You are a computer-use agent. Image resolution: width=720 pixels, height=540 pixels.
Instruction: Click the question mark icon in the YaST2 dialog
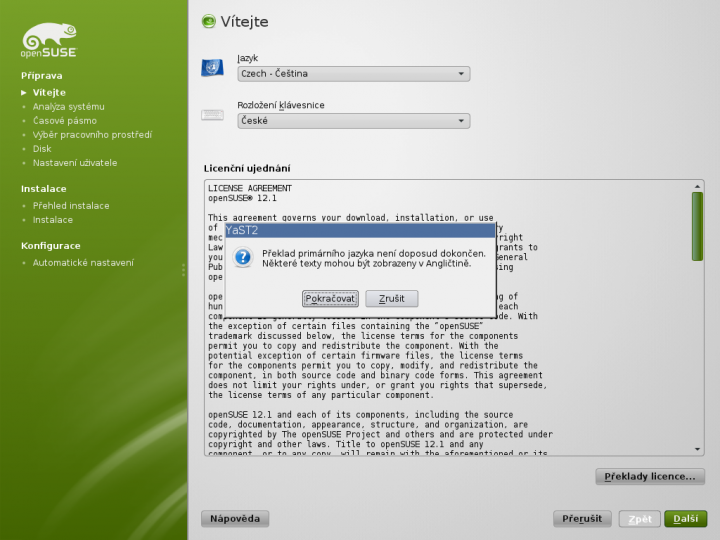242,258
